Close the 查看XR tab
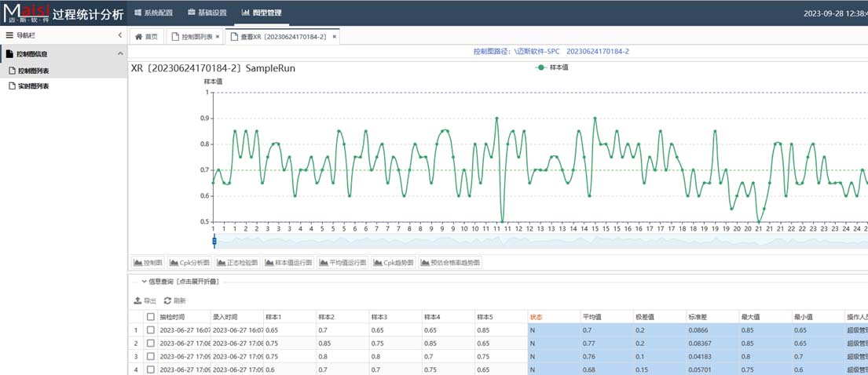 (x=335, y=37)
